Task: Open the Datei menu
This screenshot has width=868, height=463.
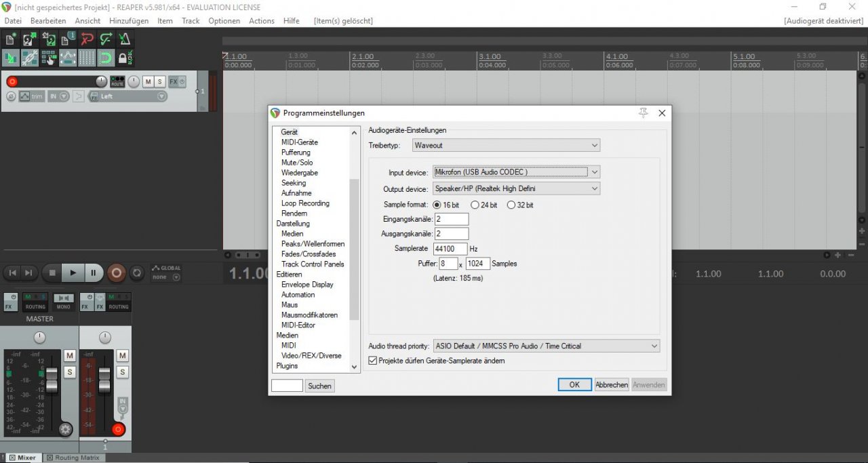Action: click(13, 21)
